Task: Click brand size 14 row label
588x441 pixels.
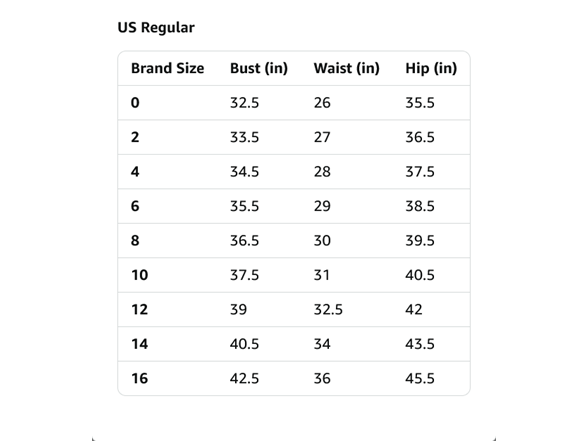Action: (x=140, y=344)
